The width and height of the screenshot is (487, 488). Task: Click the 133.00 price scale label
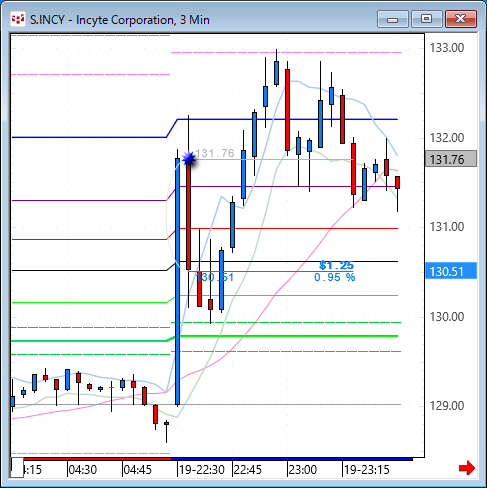[447, 48]
